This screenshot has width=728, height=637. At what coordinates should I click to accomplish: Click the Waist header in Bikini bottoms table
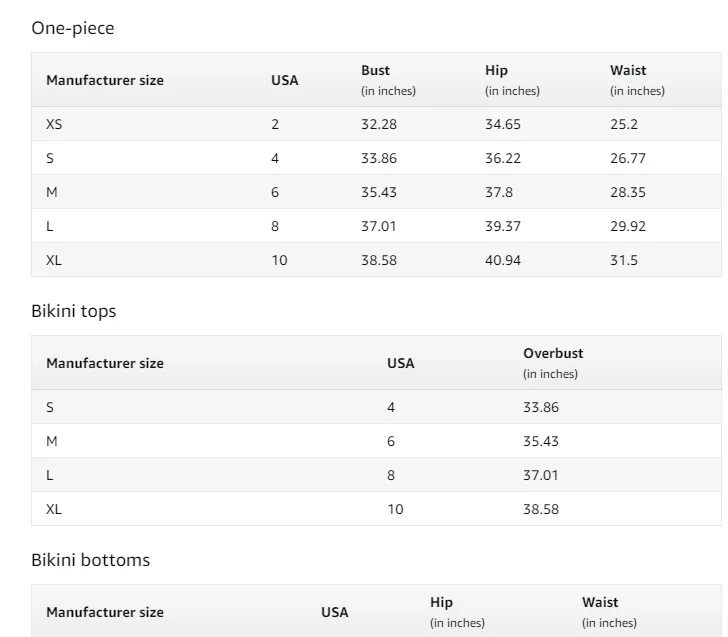600,603
